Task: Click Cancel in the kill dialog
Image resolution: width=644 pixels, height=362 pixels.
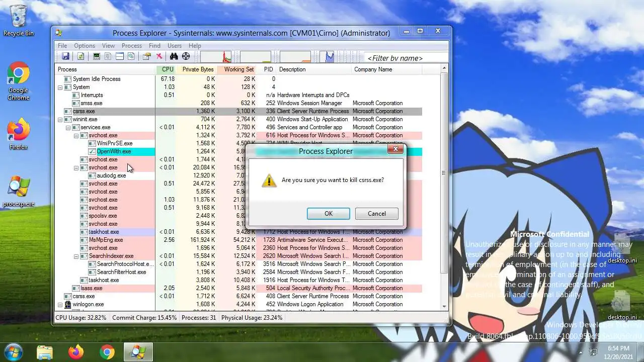Action: [x=377, y=214]
